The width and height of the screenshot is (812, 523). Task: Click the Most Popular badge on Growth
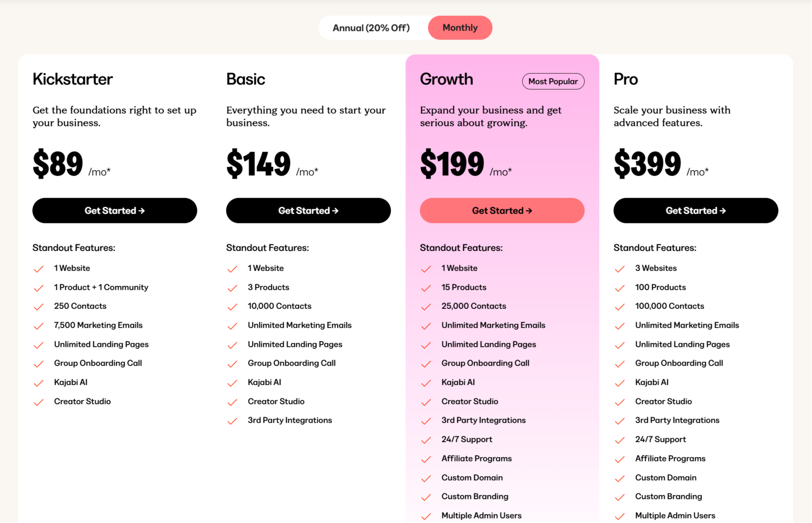point(553,81)
